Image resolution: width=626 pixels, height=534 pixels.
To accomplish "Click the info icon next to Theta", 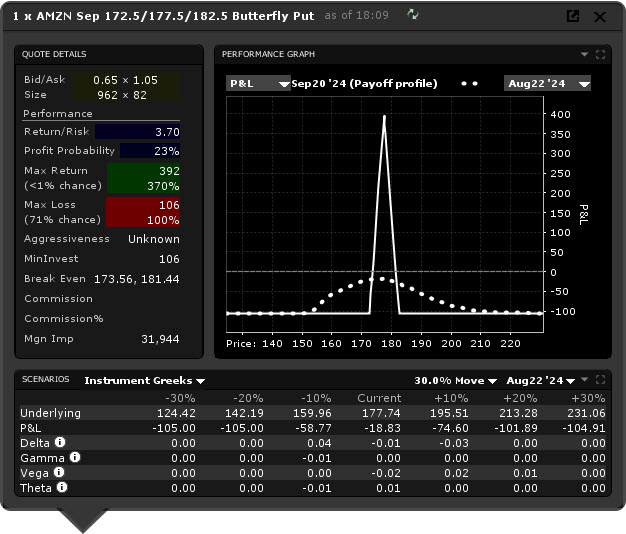I will [x=62, y=488].
